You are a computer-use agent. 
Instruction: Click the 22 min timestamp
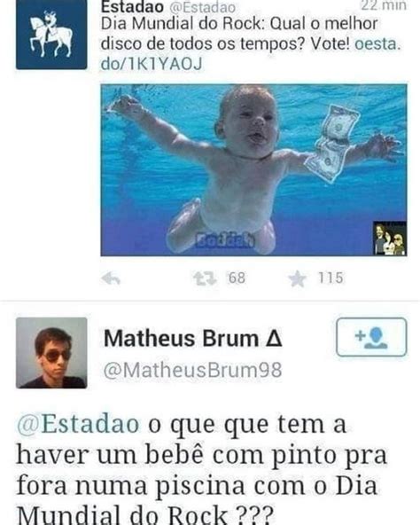(384, 5)
